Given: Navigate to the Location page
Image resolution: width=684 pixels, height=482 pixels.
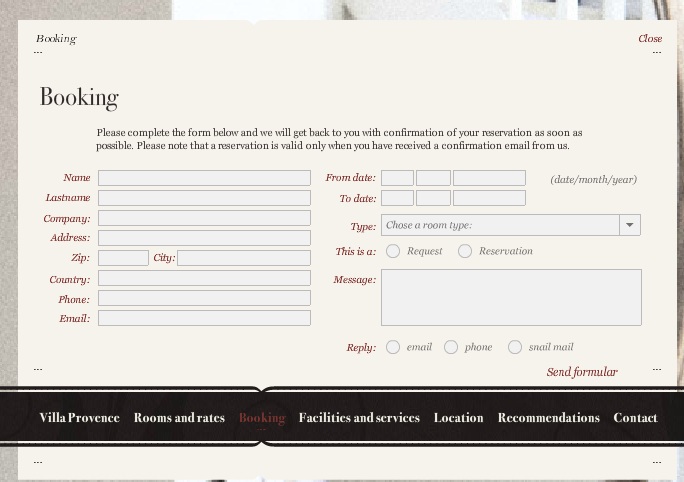Looking at the screenshot, I should (458, 418).
